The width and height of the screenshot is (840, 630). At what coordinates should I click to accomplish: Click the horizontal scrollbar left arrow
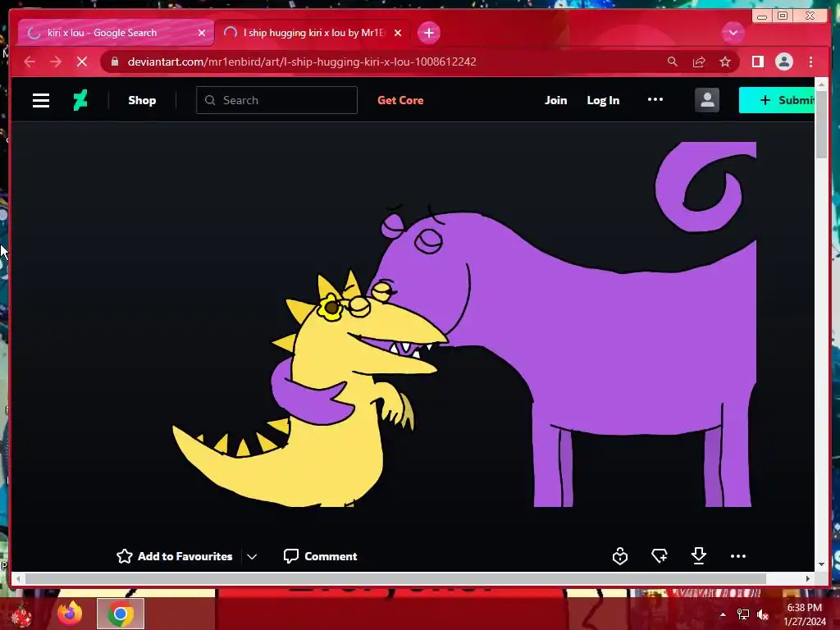pyautogui.click(x=18, y=578)
